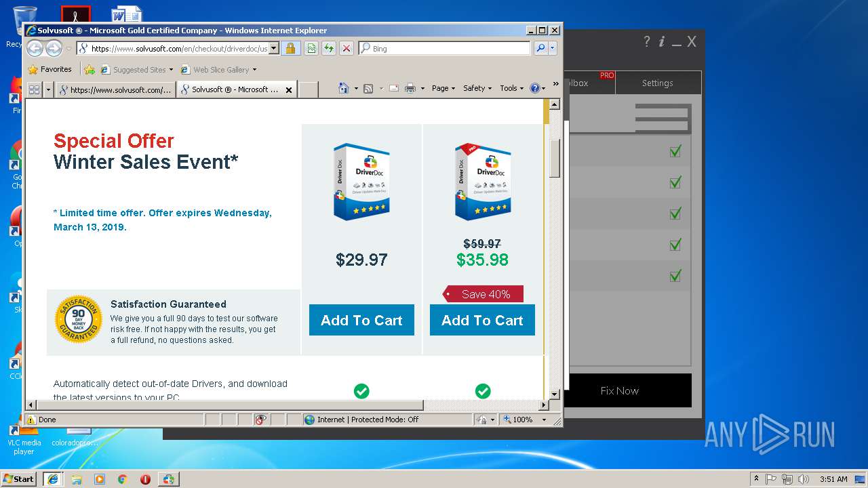Click the Add to Favorites bar icon
Viewport: 868px width, 488px height.
pos(89,69)
